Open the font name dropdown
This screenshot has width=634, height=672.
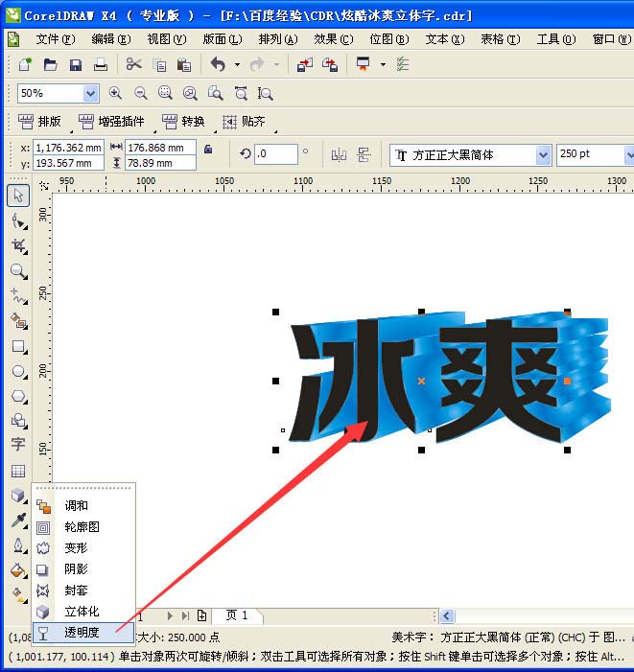pyautogui.click(x=543, y=154)
